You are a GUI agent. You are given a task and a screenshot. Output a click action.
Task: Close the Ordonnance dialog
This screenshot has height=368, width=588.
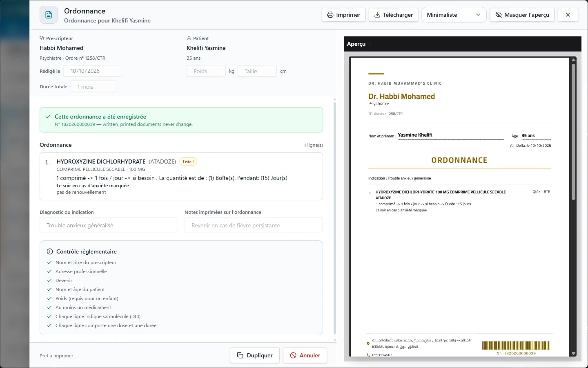568,15
